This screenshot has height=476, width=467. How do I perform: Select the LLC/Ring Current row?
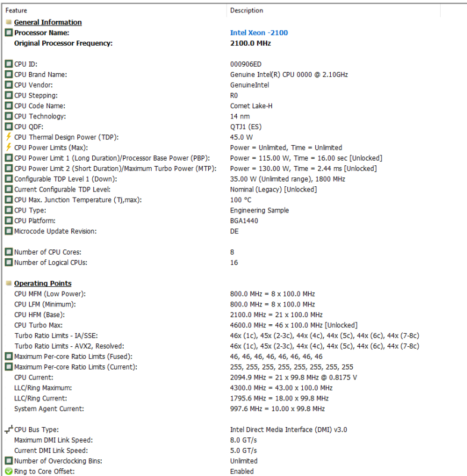[234, 398]
